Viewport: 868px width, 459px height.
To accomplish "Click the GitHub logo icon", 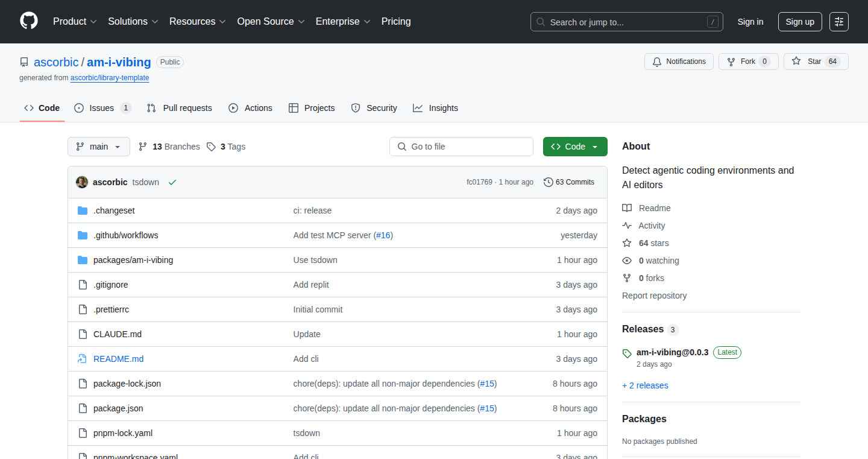I will tap(29, 21).
